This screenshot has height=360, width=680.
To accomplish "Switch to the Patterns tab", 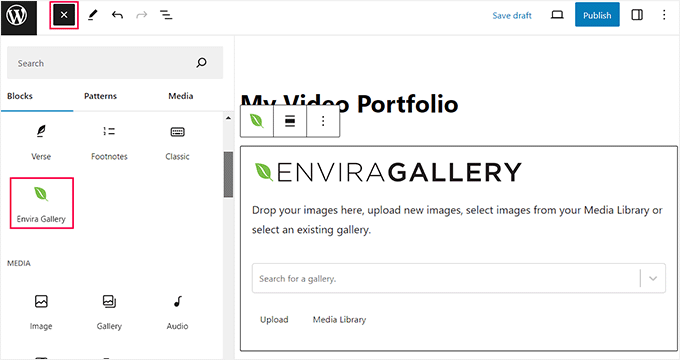I will coord(100,96).
